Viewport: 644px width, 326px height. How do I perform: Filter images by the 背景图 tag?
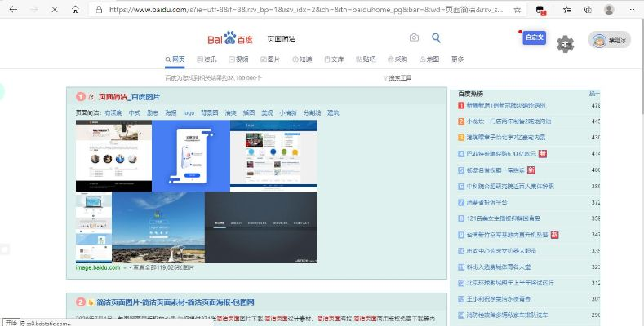click(x=210, y=112)
